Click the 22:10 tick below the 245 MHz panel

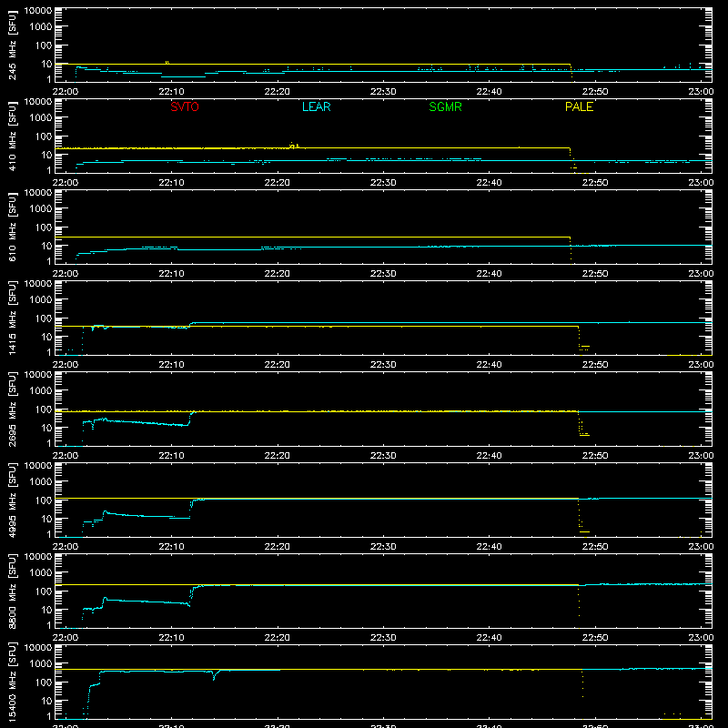(x=171, y=92)
